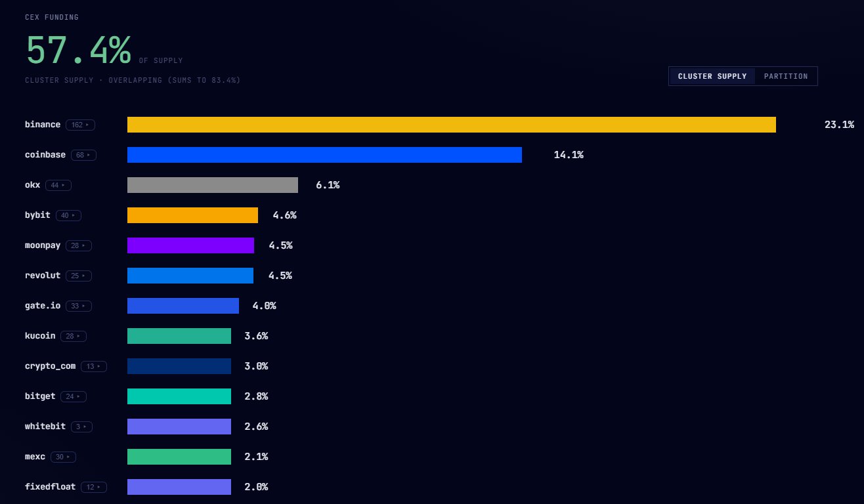Expand the gate.io 33 cluster badge
The width and height of the screenshot is (864, 504).
pos(79,306)
